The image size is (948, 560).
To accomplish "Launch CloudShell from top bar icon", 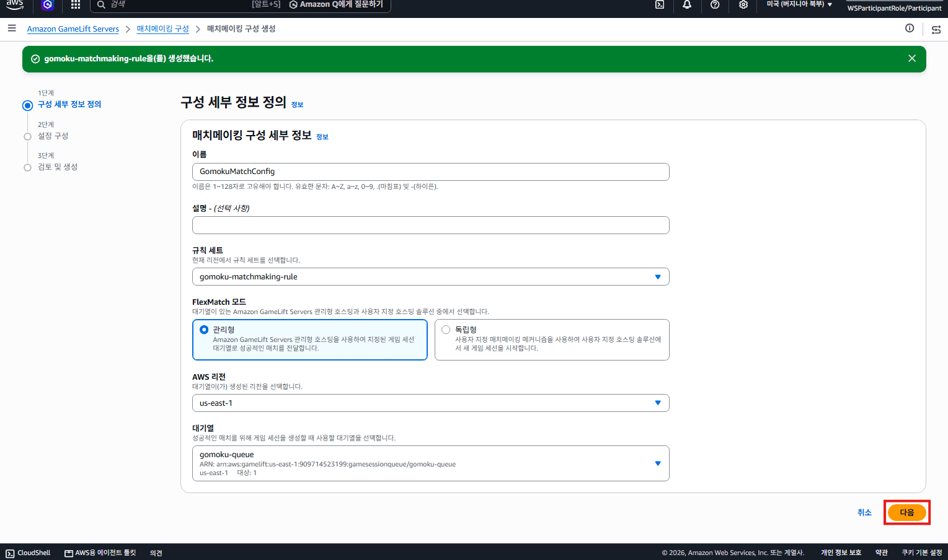I will [x=660, y=5].
